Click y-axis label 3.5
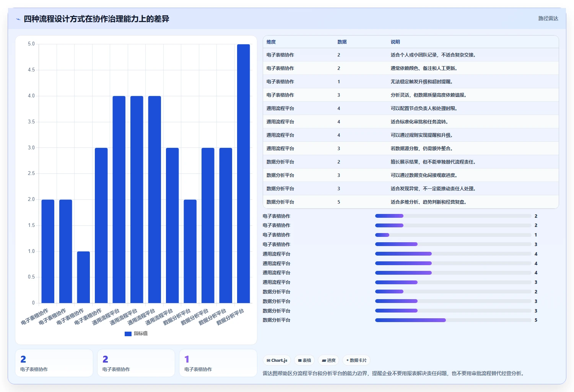574x392 pixels. 31,122
